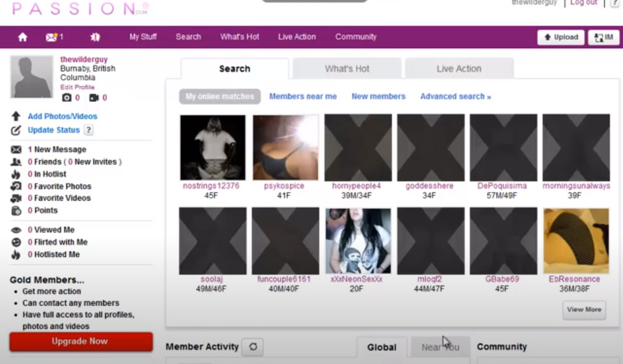Click the help question mark beside Update Status
This screenshot has width=623, height=364.
(89, 130)
